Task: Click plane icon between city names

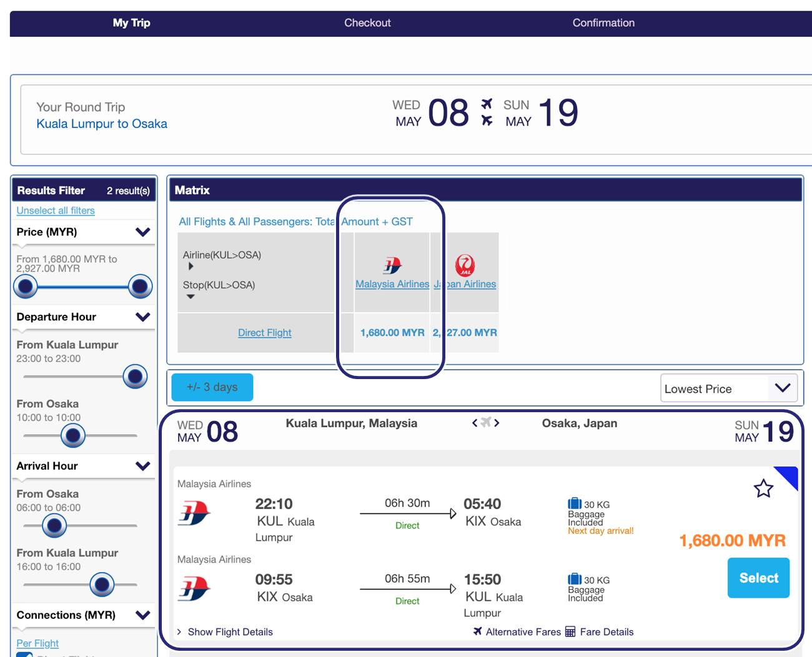Action: tap(486, 423)
